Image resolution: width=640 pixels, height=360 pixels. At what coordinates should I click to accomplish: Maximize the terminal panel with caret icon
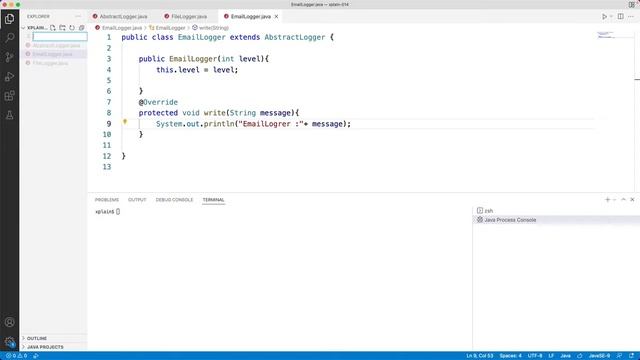click(623, 200)
